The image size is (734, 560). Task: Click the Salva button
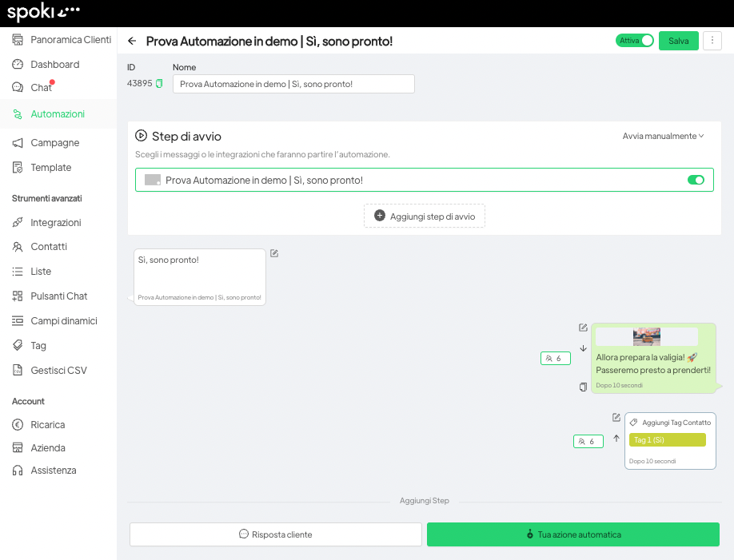[678, 41]
